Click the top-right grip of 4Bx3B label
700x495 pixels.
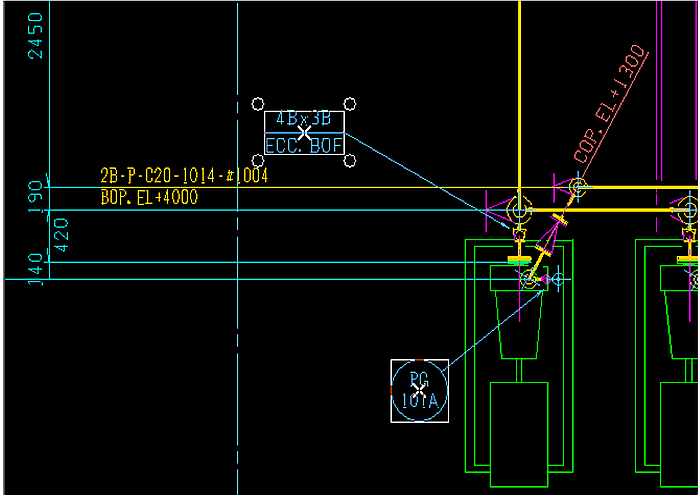pyautogui.click(x=350, y=104)
